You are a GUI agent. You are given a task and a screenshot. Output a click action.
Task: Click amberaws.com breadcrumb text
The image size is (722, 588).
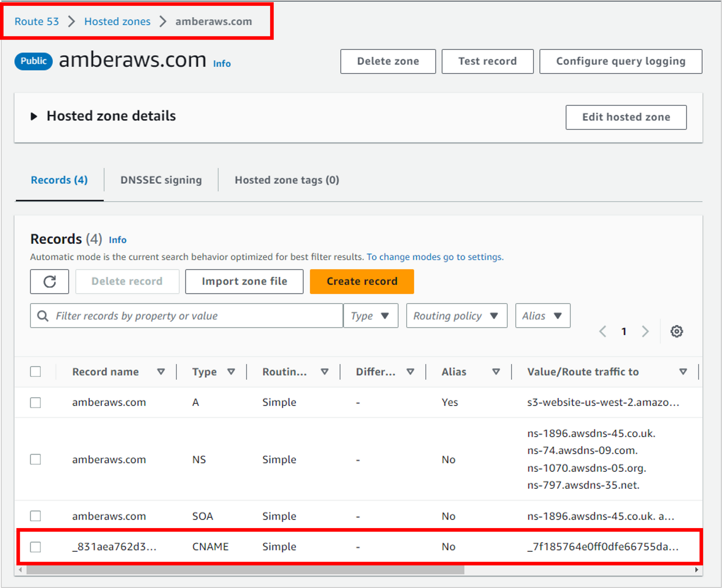pyautogui.click(x=214, y=21)
